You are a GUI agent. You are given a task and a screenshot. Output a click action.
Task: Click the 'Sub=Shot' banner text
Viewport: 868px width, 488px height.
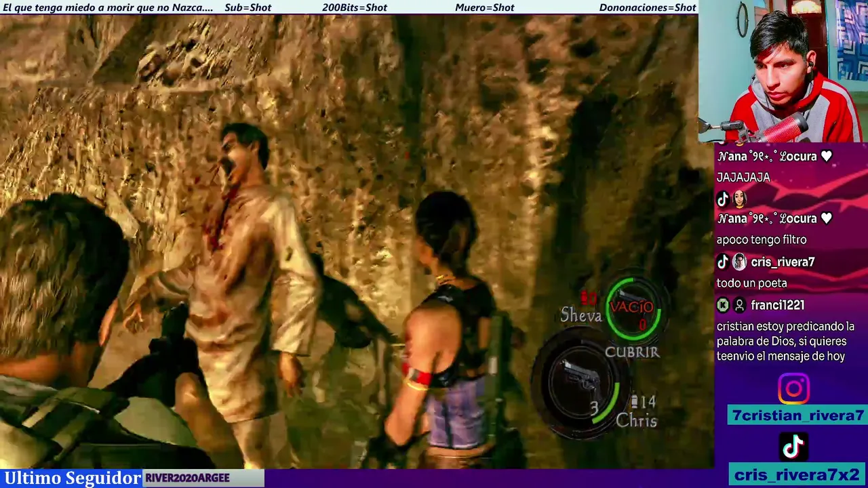point(248,7)
